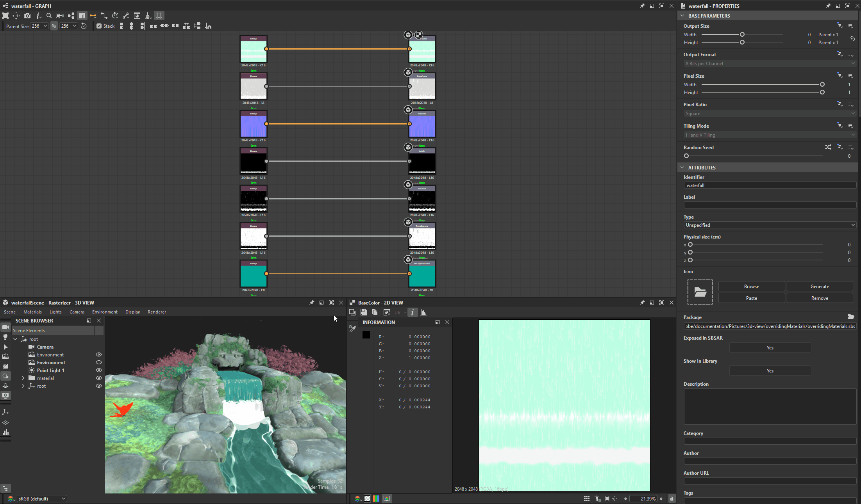The width and height of the screenshot is (861, 504).
Task: Open the sRGB (default) color space dropdown
Action: pyautogui.click(x=42, y=499)
